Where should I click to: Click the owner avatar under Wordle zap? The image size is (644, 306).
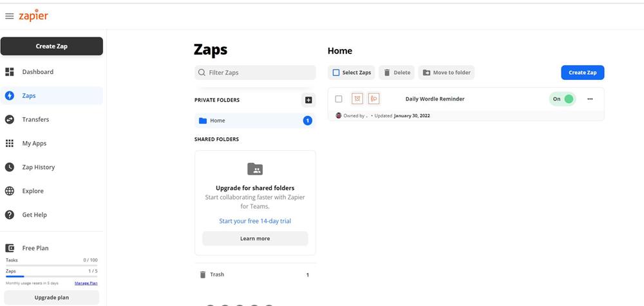point(339,115)
